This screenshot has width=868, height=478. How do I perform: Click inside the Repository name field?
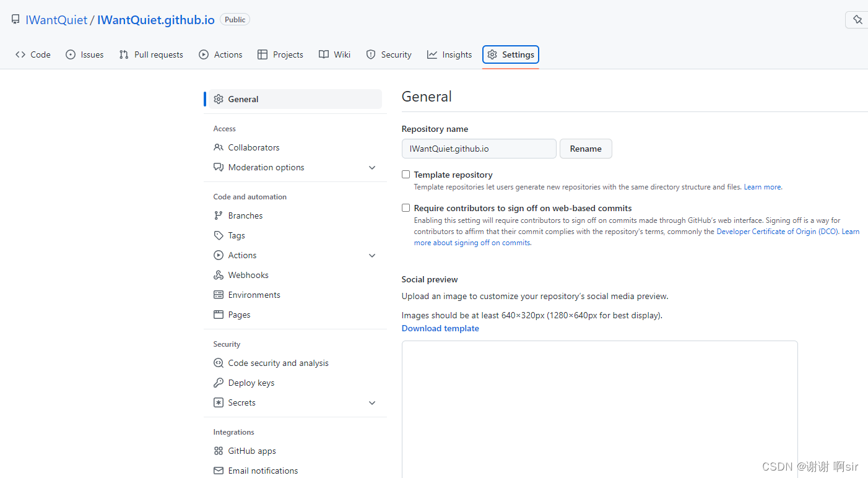(x=479, y=149)
